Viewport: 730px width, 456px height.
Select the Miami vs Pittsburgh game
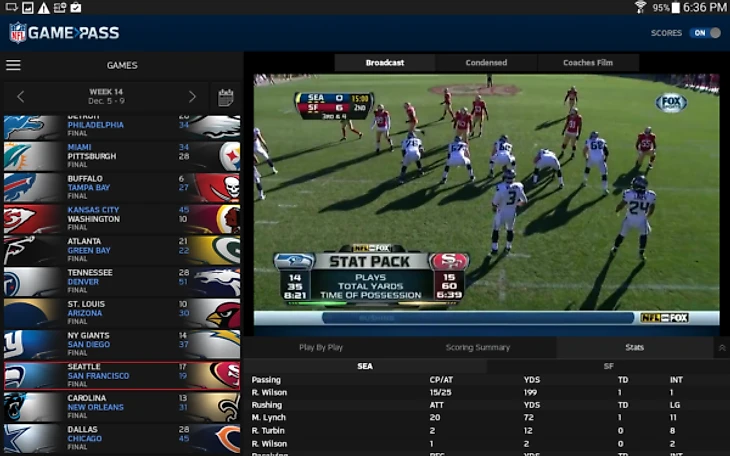120,156
